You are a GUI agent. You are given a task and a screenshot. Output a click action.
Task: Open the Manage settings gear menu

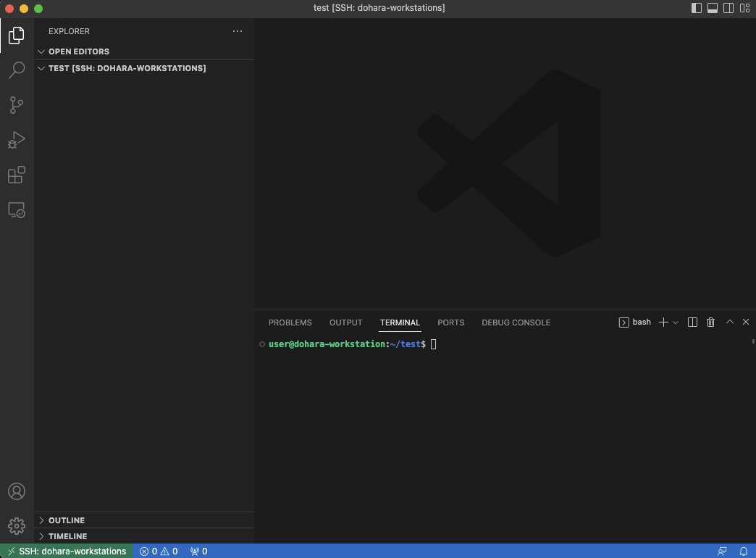16,525
